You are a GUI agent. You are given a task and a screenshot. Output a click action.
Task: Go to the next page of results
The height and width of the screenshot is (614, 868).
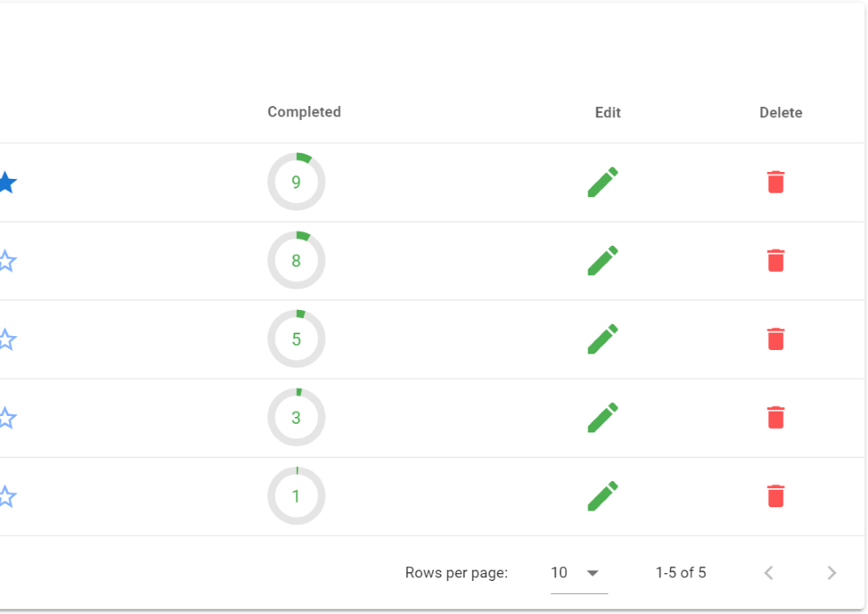pyautogui.click(x=832, y=573)
